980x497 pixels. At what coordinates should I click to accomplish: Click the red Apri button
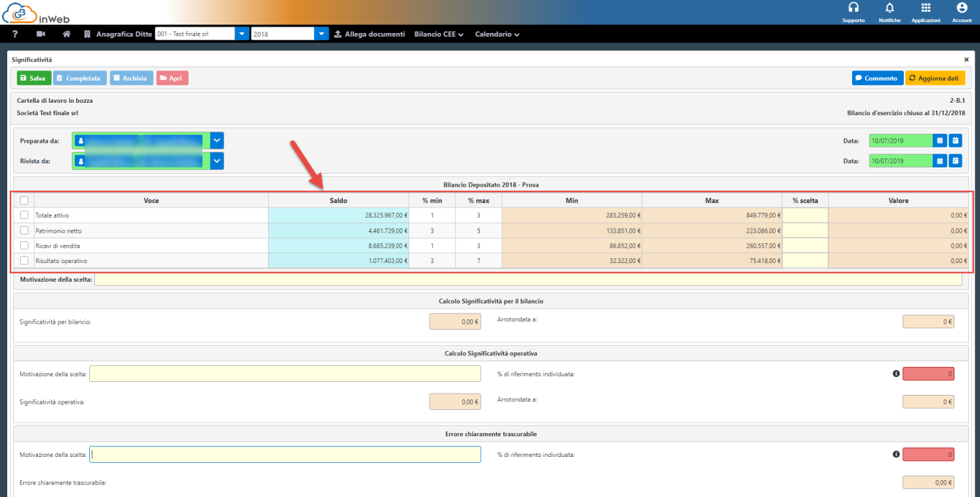click(x=172, y=78)
